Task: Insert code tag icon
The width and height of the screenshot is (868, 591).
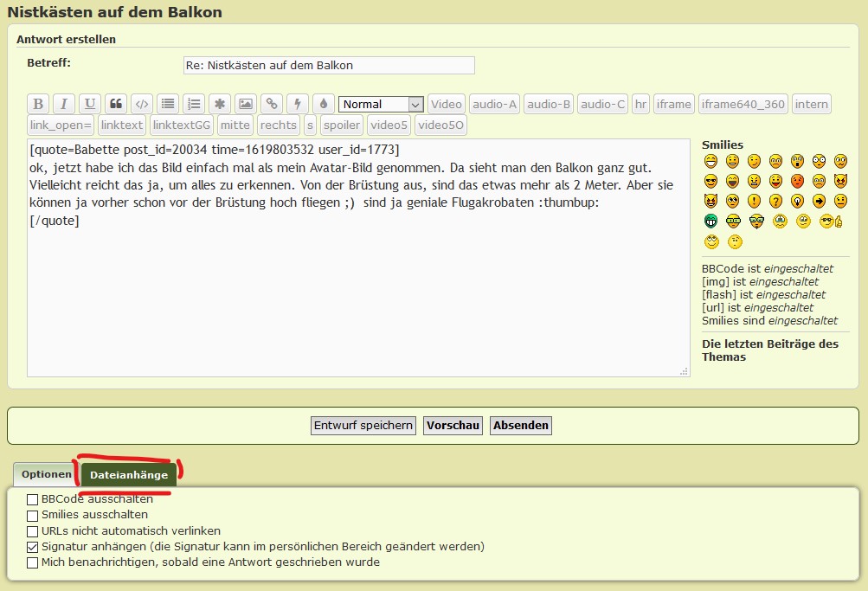Action: click(142, 104)
